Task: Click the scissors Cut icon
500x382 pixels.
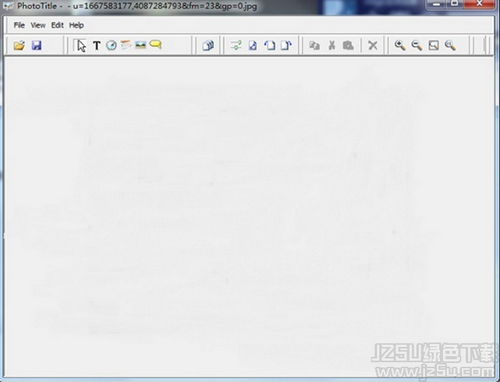Action: tap(332, 45)
